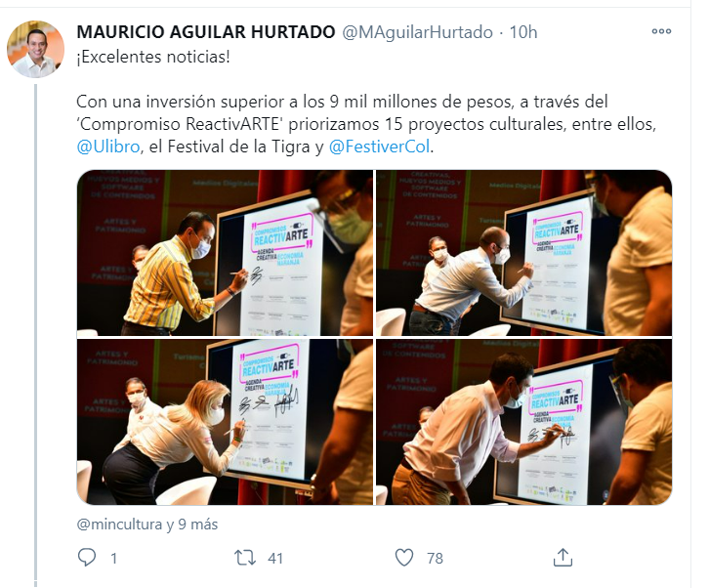This screenshot has height=588, width=709.
Task: Open photo of man in khaki pants signing
Action: 523,422
